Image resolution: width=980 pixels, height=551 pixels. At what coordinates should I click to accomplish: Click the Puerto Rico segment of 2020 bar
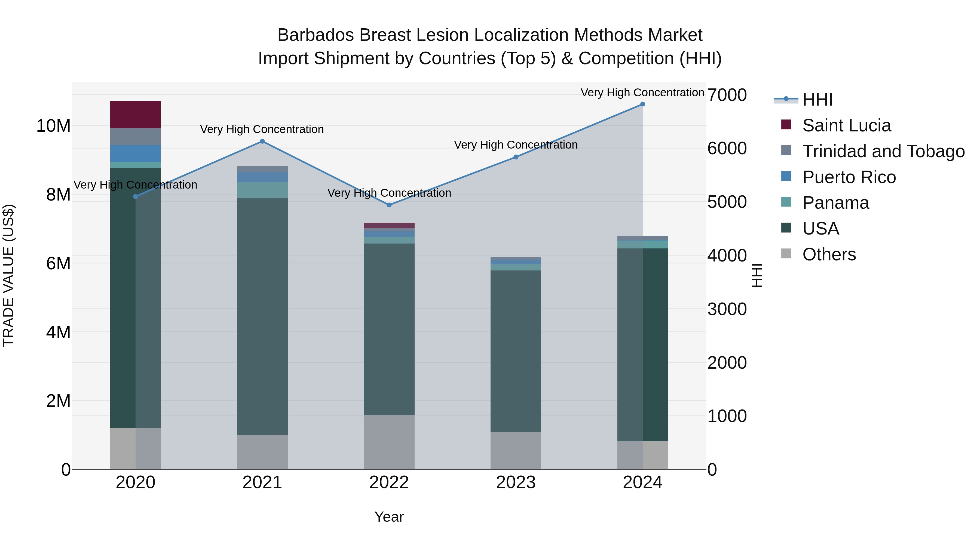pos(136,154)
